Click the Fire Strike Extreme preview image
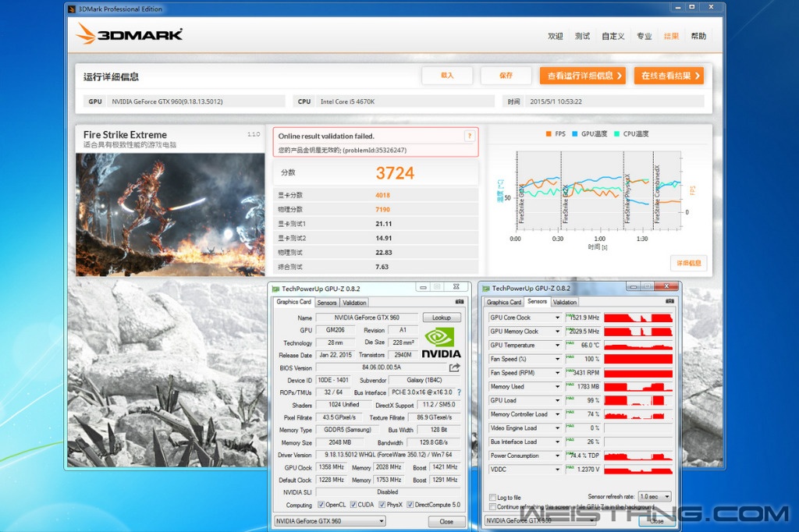 (170, 215)
